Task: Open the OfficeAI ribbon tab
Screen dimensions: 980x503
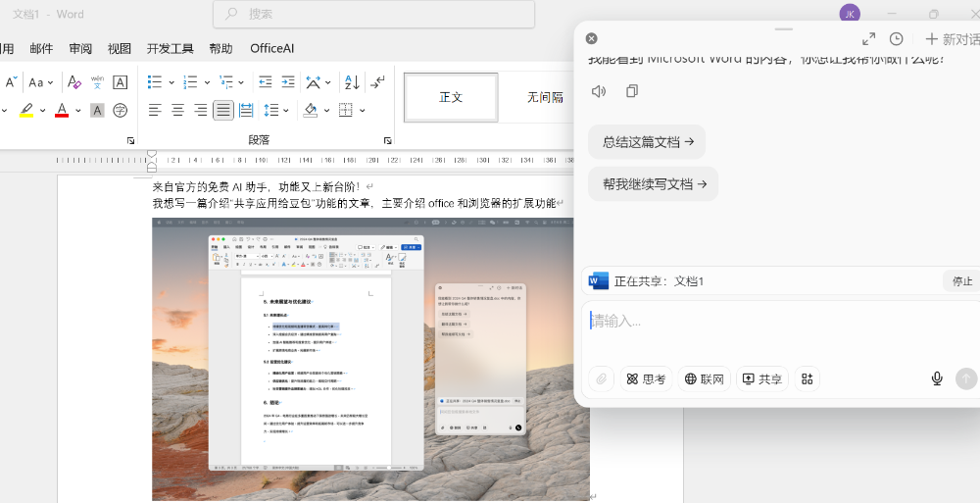Action: 271,48
